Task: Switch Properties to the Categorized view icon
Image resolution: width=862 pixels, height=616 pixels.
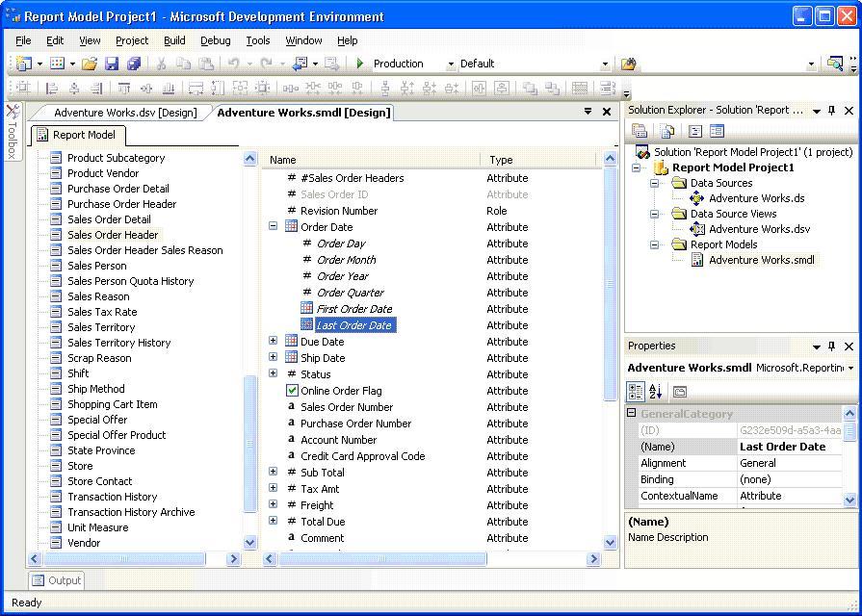Action: click(636, 392)
